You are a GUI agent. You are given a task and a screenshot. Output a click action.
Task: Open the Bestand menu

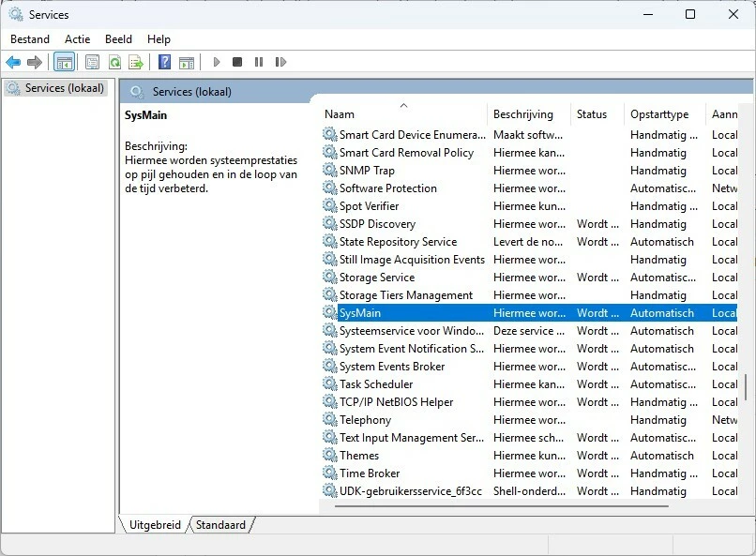[30, 39]
